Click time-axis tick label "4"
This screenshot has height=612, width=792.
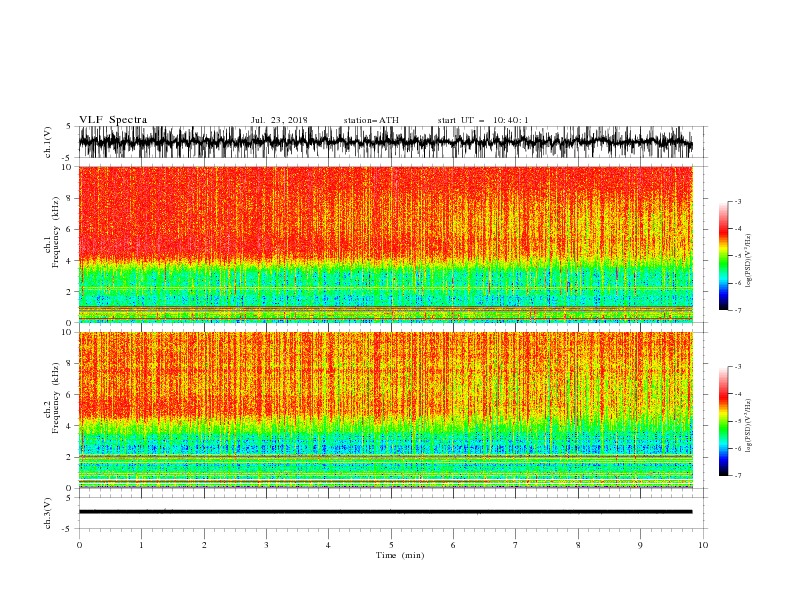tap(328, 545)
